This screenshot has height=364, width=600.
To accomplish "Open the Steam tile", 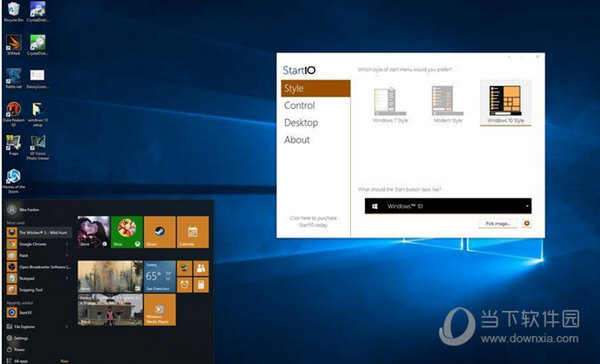I will coord(160,232).
